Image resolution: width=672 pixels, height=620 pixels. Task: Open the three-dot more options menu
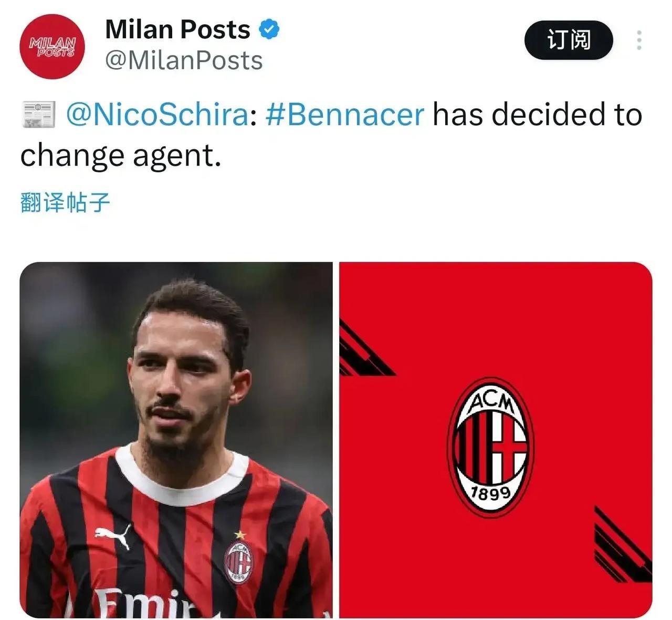639,40
